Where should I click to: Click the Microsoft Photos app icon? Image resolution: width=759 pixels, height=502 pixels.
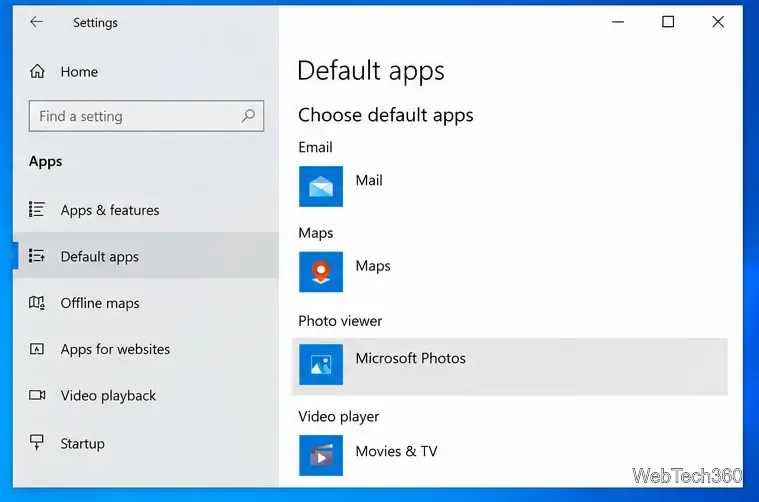pyautogui.click(x=321, y=365)
